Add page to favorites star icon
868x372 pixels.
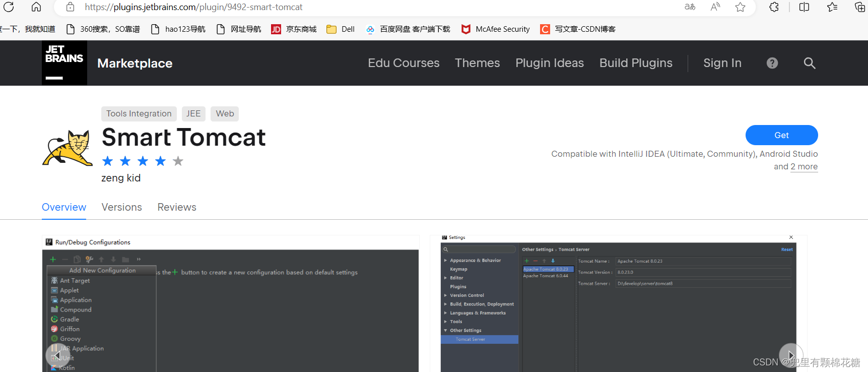[x=740, y=7]
